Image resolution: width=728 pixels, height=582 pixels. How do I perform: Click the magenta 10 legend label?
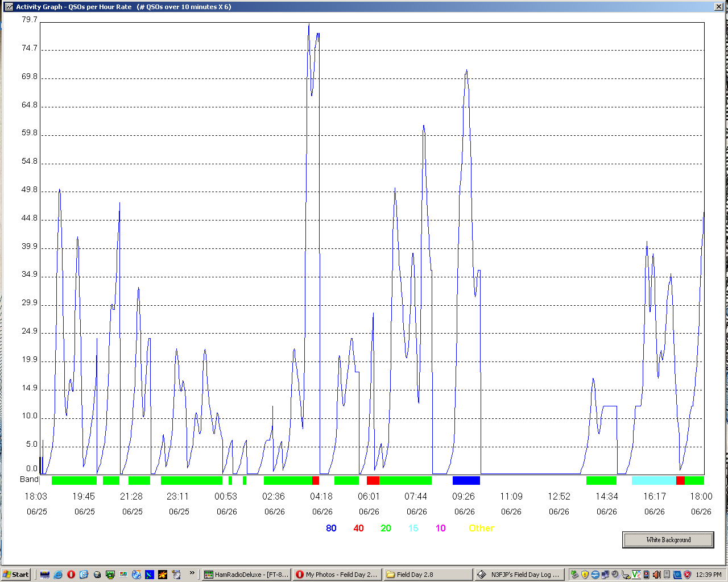441,528
